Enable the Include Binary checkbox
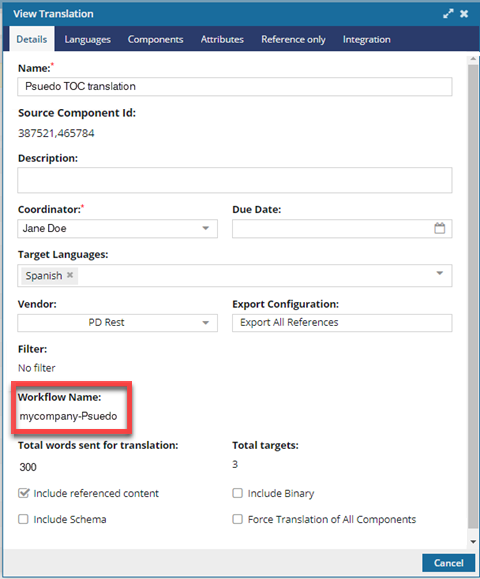This screenshot has height=579, width=480. coord(237,493)
